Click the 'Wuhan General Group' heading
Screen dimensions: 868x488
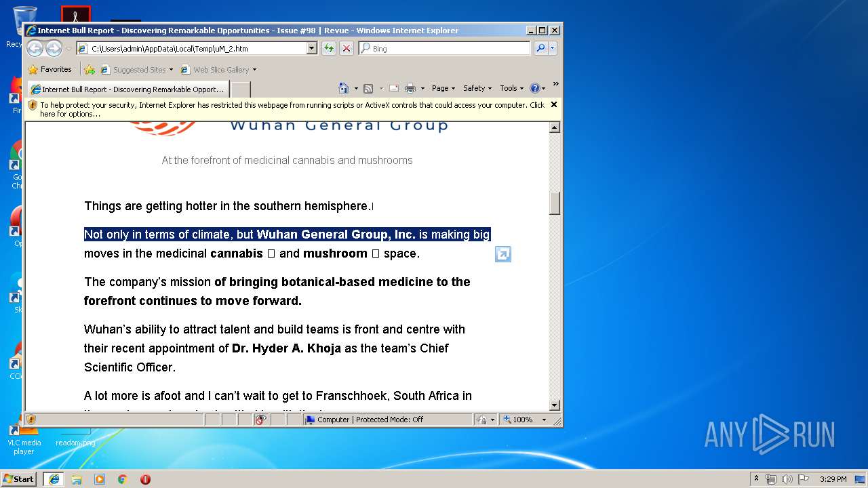[339, 125]
